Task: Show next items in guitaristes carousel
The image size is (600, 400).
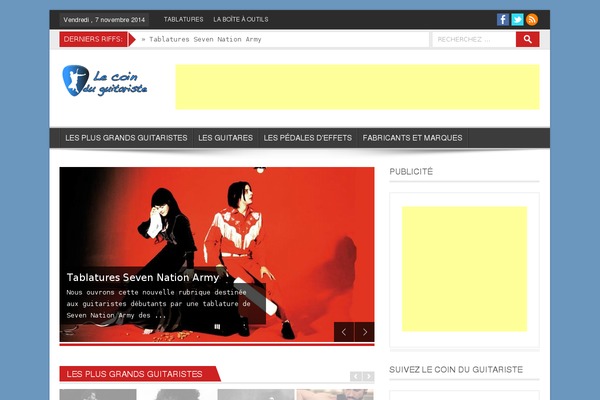Action: click(369, 376)
